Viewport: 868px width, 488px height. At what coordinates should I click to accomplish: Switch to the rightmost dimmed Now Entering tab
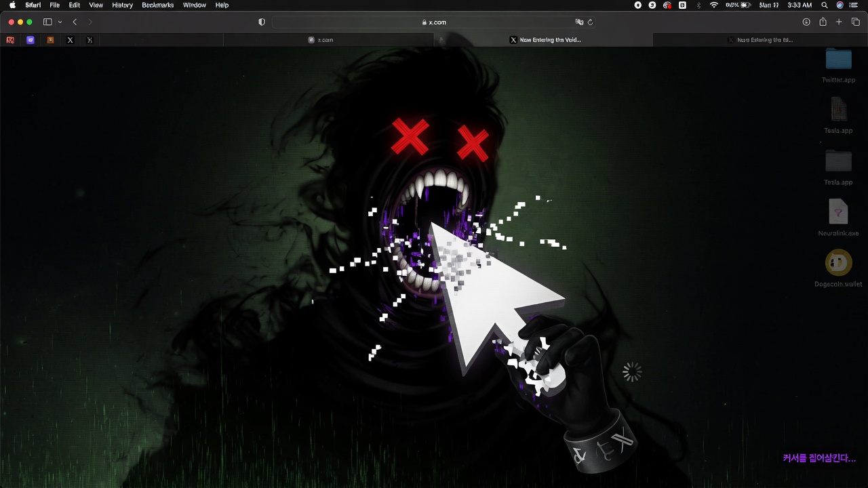pyautogui.click(x=760, y=40)
